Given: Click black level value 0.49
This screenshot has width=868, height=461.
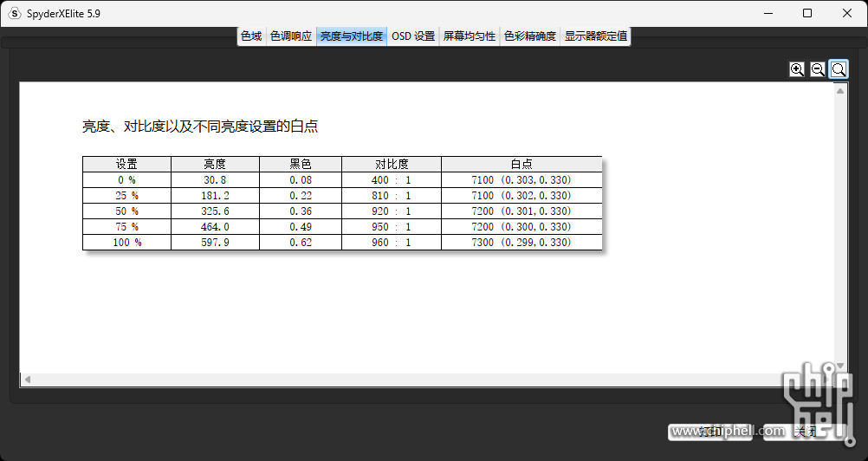Looking at the screenshot, I should (301, 226).
